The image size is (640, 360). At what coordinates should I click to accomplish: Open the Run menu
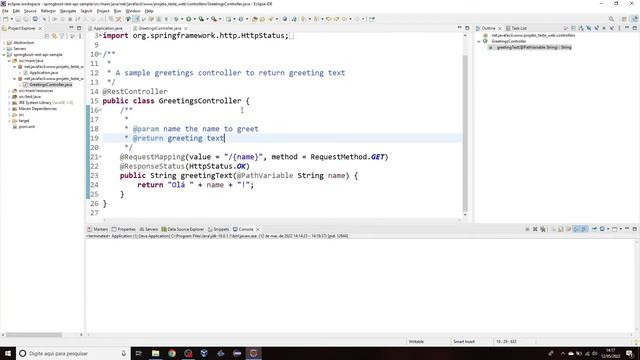pyautogui.click(x=118, y=11)
